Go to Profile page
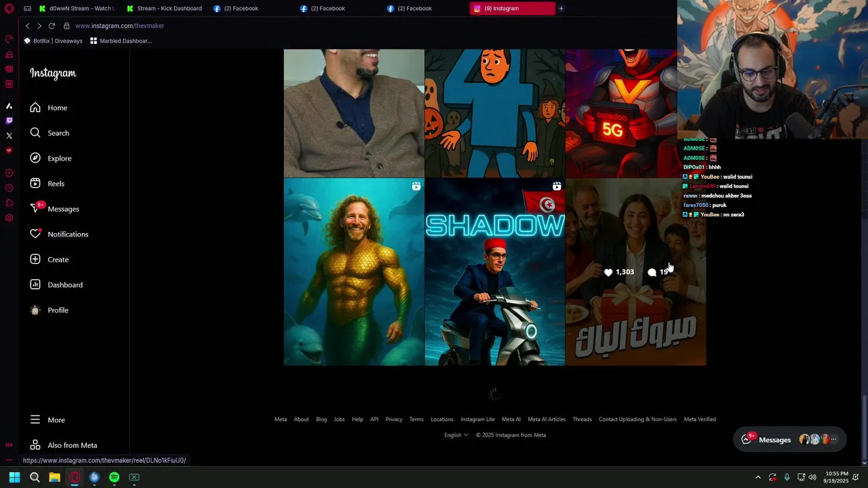868x488 pixels. 49,310
